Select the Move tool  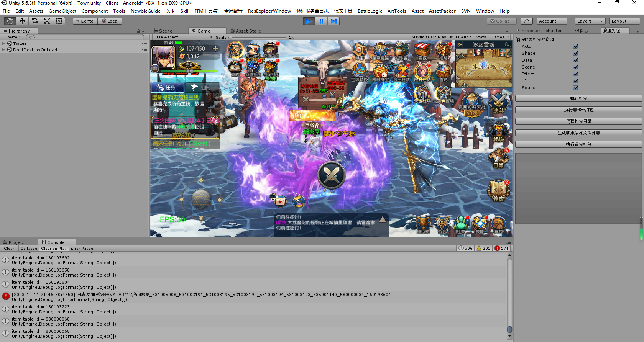tap(22, 21)
